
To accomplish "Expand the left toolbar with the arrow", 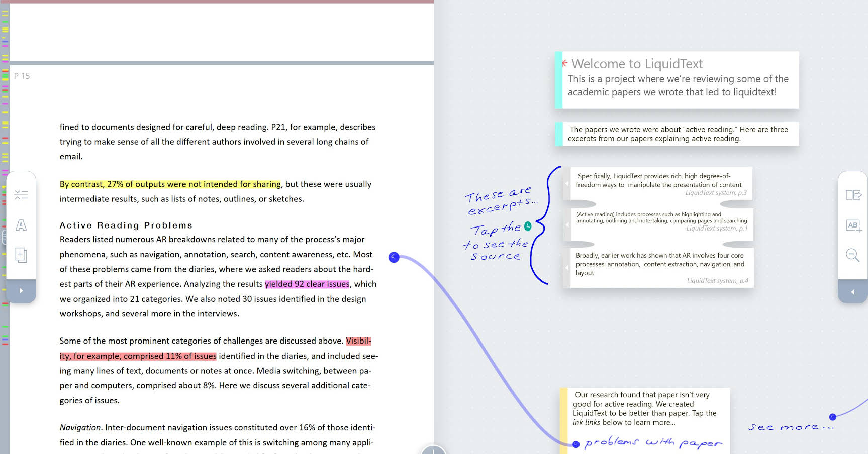I will (x=21, y=291).
